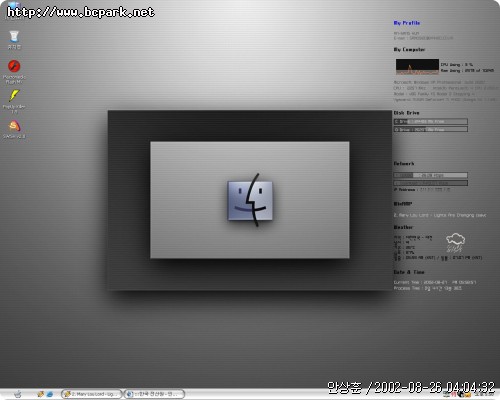
Task: Switch to the Korean-titled Internet Explorer taskbar button
Action: pos(154,394)
